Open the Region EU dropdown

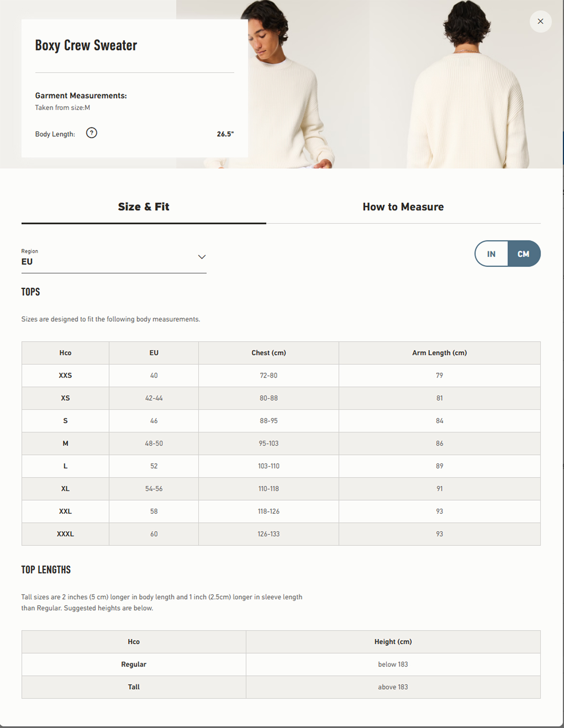pyautogui.click(x=113, y=261)
